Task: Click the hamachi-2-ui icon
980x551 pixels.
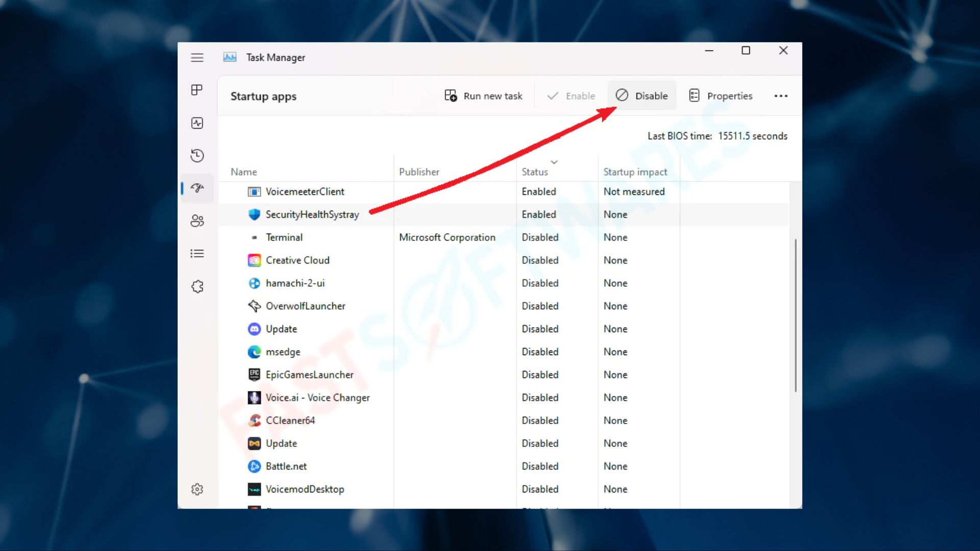Action: 254,283
